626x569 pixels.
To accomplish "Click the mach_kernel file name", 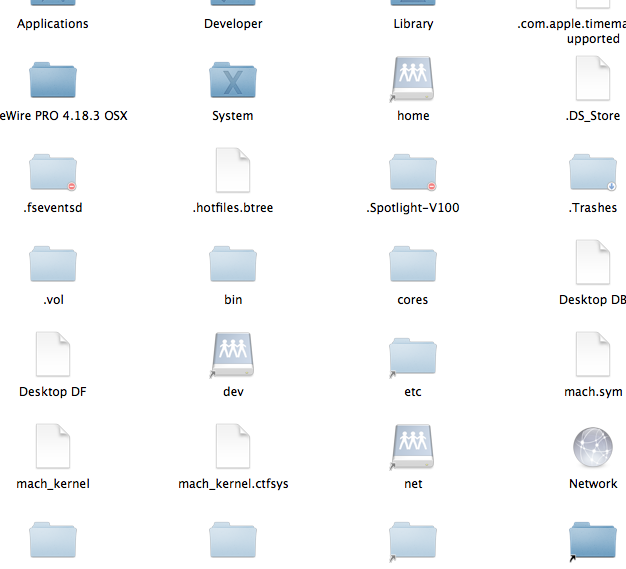I will [53, 484].
